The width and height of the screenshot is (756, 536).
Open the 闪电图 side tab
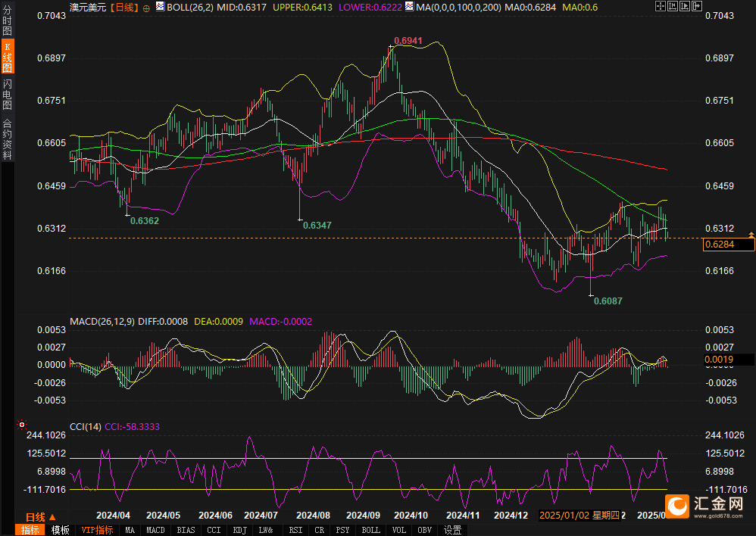[8, 95]
